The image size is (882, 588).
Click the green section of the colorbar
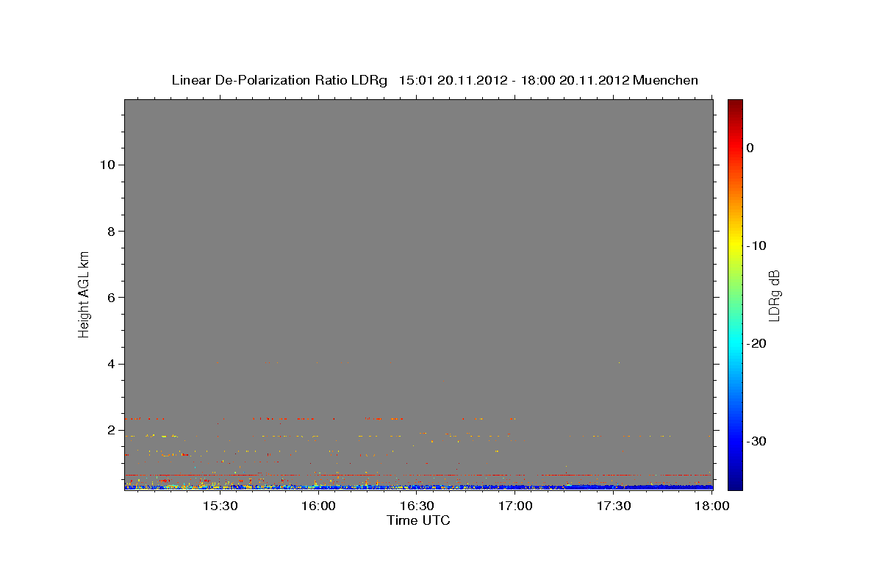point(735,294)
